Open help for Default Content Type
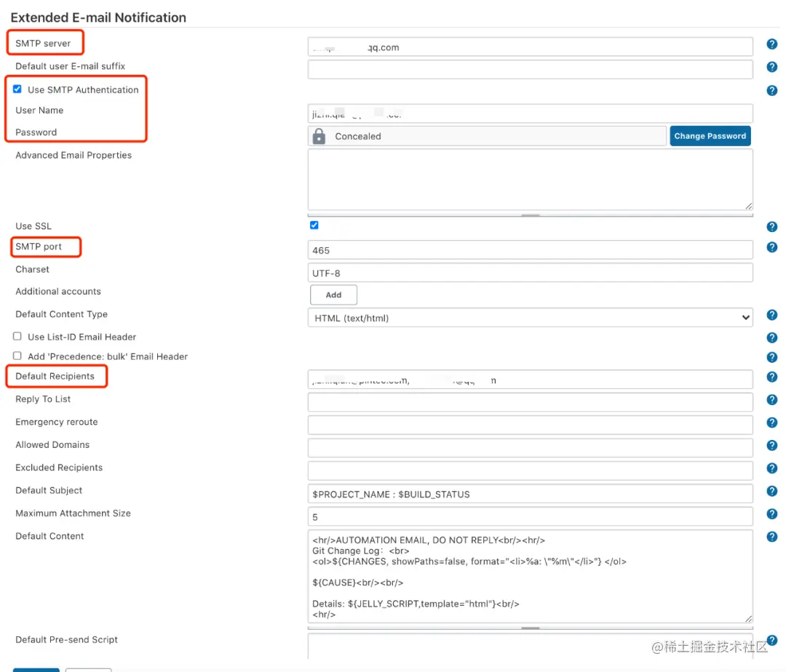786x672 pixels. 771,314
